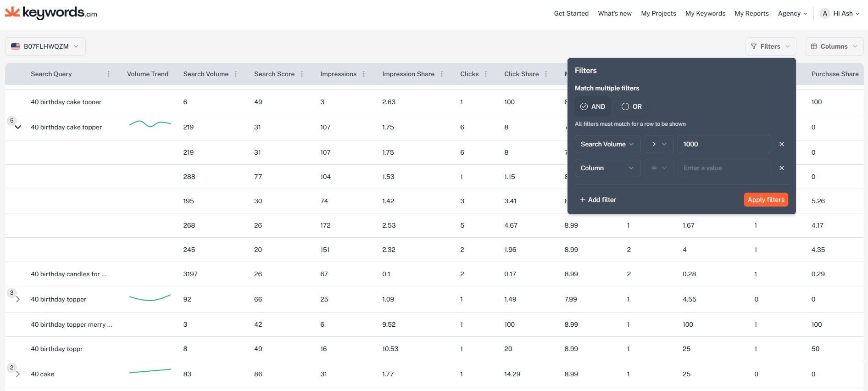The width and height of the screenshot is (868, 391).
Task: Click Apply filters button
Action: [766, 200]
